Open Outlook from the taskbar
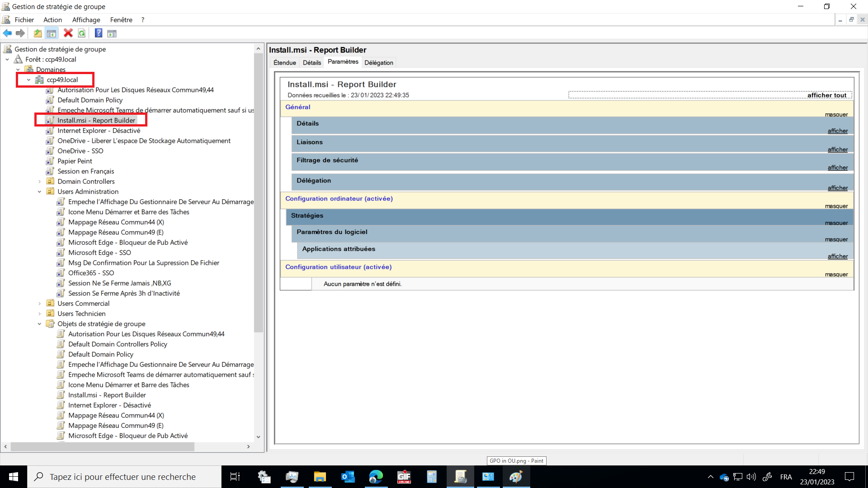This screenshot has height=488, width=868. point(348,477)
